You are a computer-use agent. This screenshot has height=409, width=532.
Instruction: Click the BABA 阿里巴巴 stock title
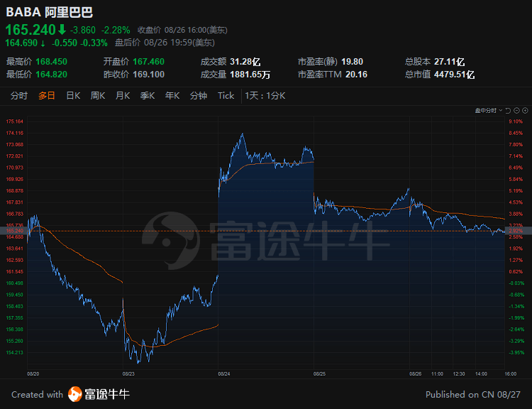(50, 12)
